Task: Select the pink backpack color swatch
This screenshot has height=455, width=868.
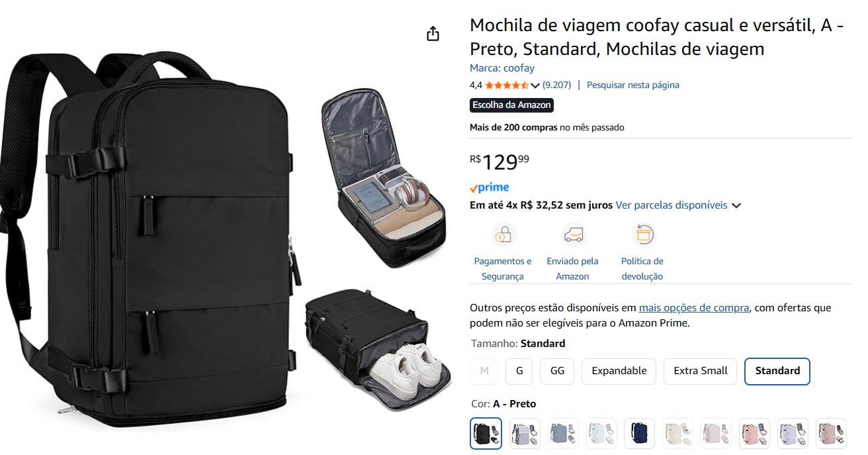Action: click(754, 434)
